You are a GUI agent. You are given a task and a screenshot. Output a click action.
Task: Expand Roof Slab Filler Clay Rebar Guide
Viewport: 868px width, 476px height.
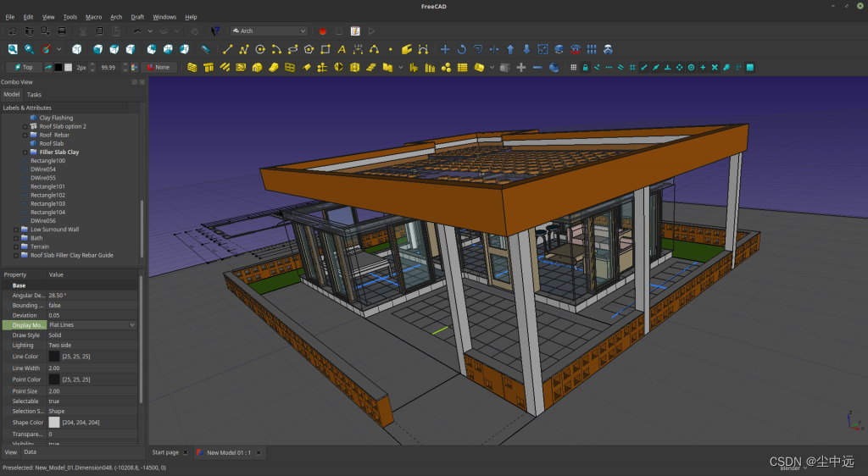pos(16,256)
